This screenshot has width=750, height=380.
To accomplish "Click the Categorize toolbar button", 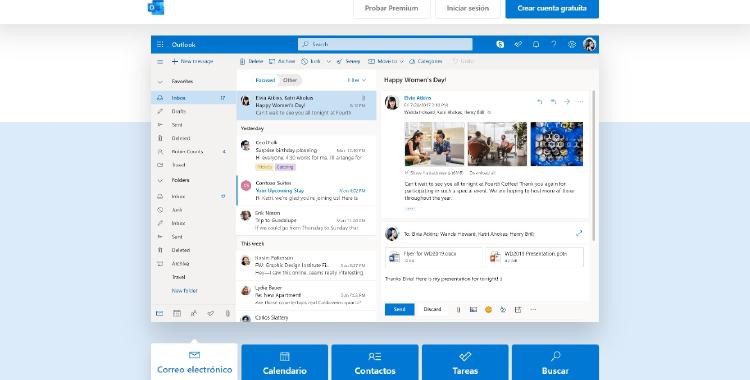I will pyautogui.click(x=426, y=61).
